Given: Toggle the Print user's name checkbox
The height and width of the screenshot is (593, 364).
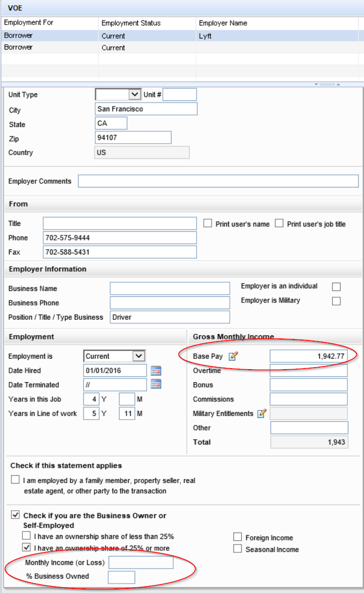Looking at the screenshot, I should pyautogui.click(x=207, y=223).
